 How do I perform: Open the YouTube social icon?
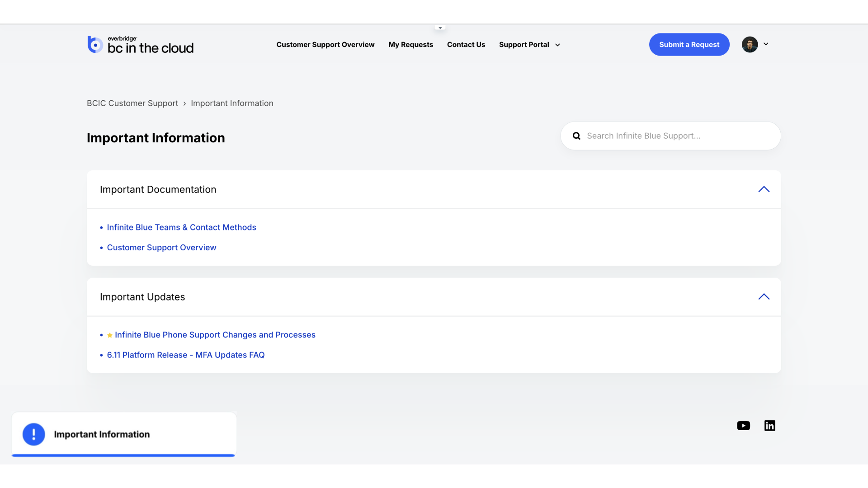click(743, 426)
